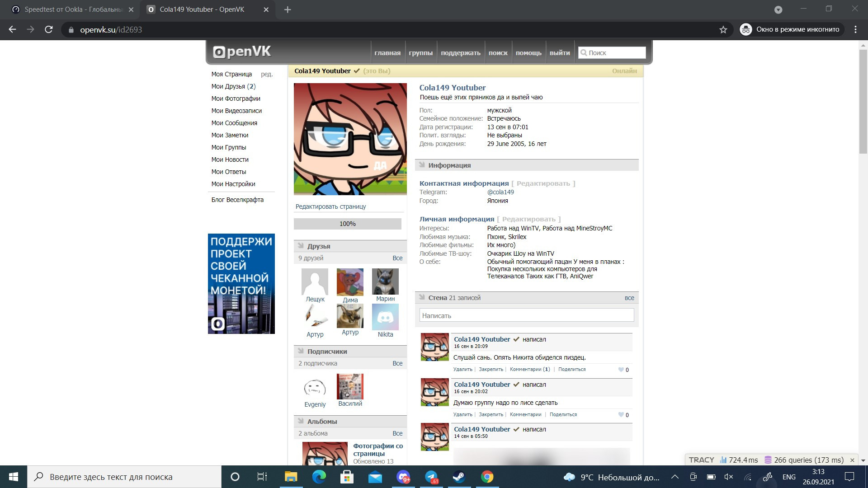The height and width of the screenshot is (488, 868).
Task: Like the post about Никита with heart icon
Action: [x=621, y=370]
